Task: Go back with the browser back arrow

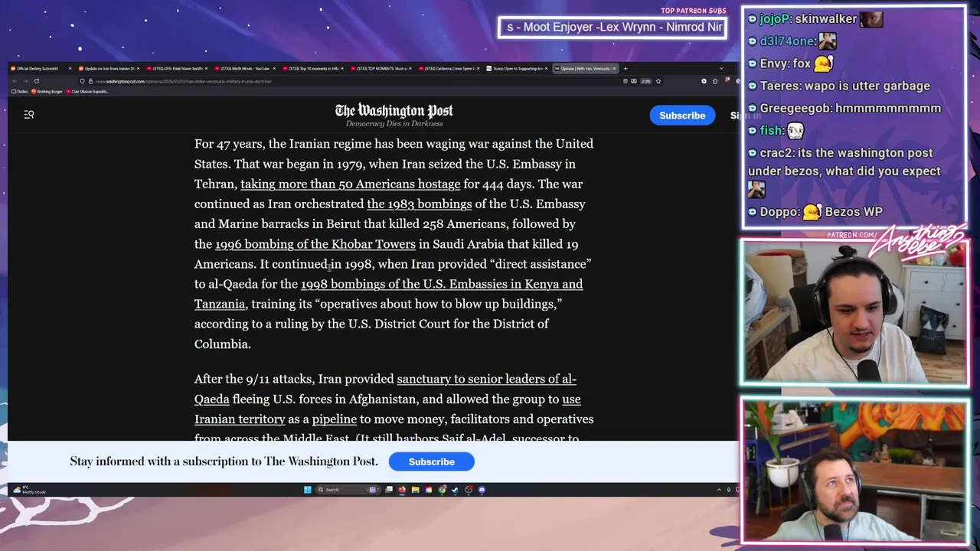Action: (x=15, y=81)
